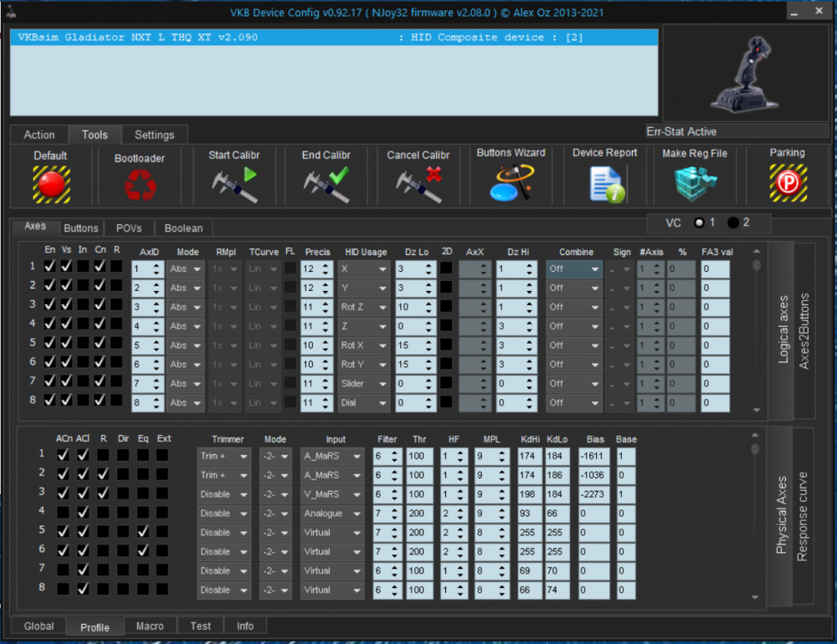Open Combine dropdown for axis 1

pos(574,269)
